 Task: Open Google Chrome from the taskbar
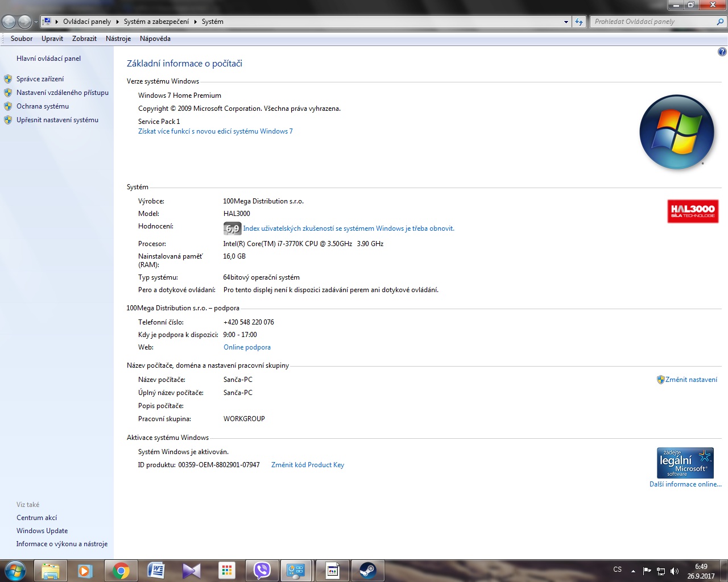click(x=121, y=571)
